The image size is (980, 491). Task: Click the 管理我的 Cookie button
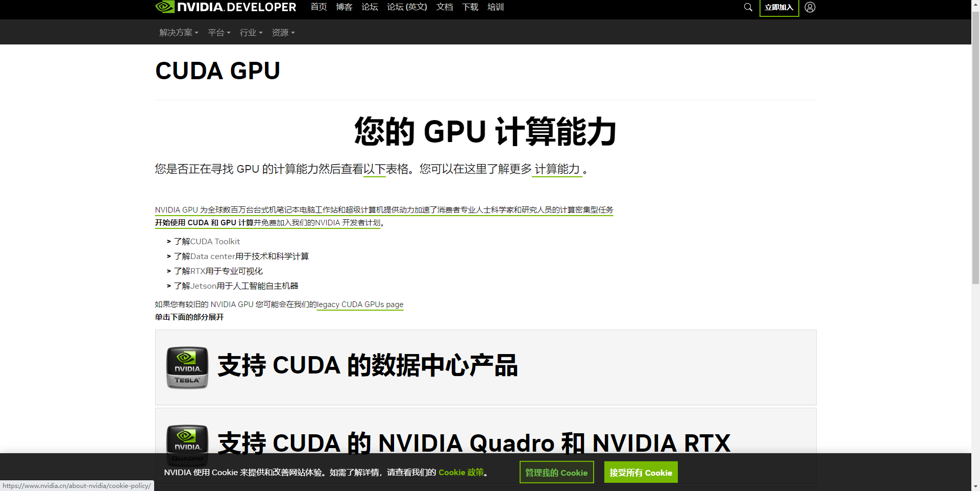[x=556, y=472]
